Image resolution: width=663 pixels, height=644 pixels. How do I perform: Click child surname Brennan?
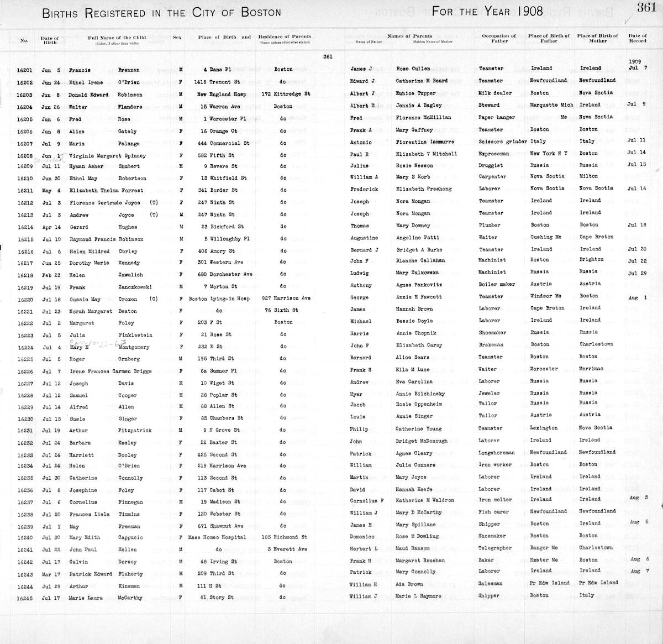pyautogui.click(x=129, y=70)
